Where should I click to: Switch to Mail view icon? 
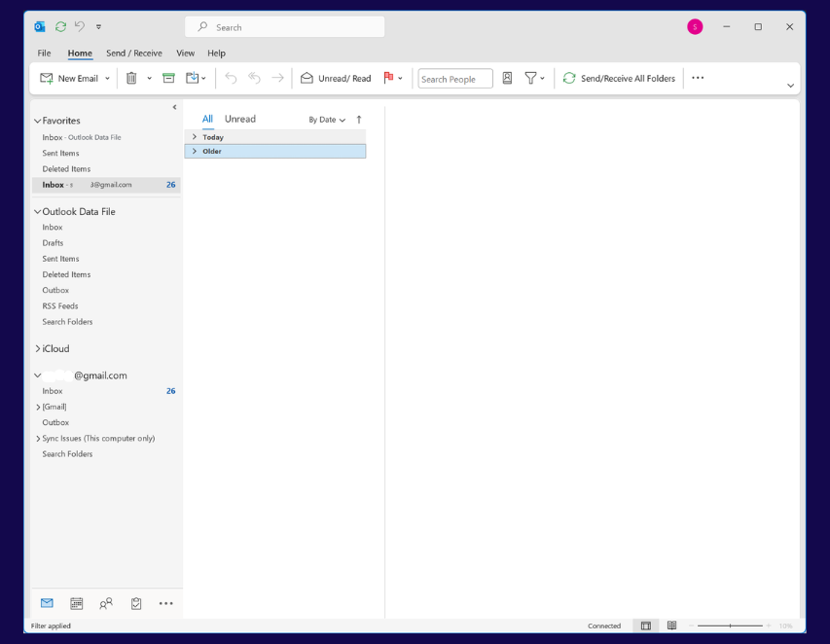coord(47,603)
